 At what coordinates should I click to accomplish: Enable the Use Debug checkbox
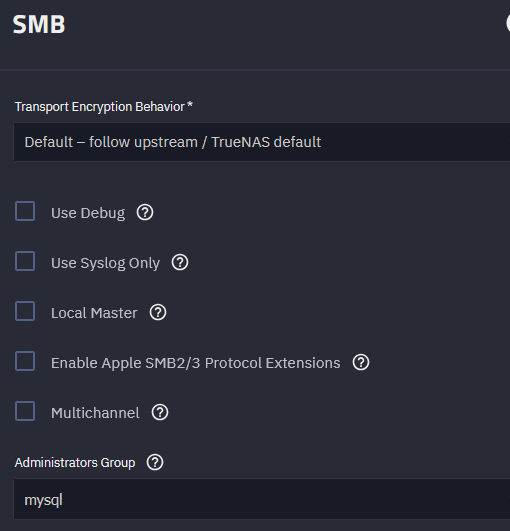25,211
